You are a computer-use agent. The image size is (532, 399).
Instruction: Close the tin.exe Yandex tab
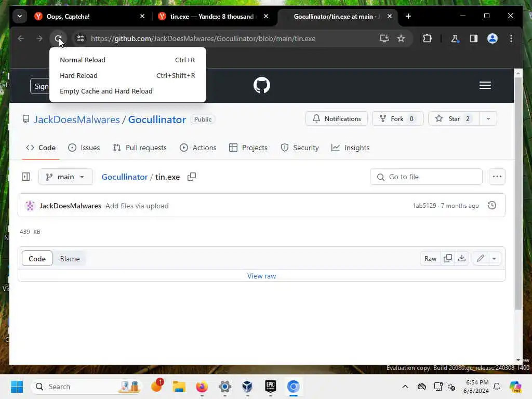[266, 16]
